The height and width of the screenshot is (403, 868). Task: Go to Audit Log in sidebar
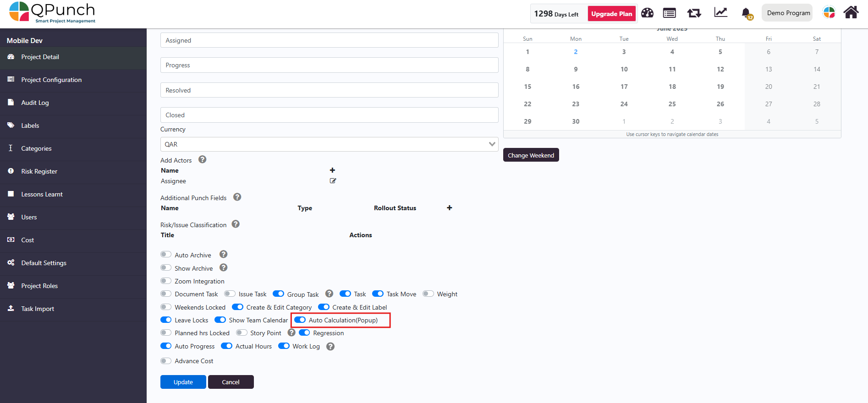[73, 103]
